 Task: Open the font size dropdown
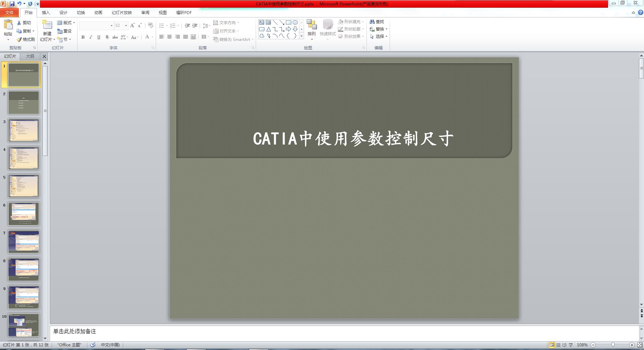(x=126, y=25)
